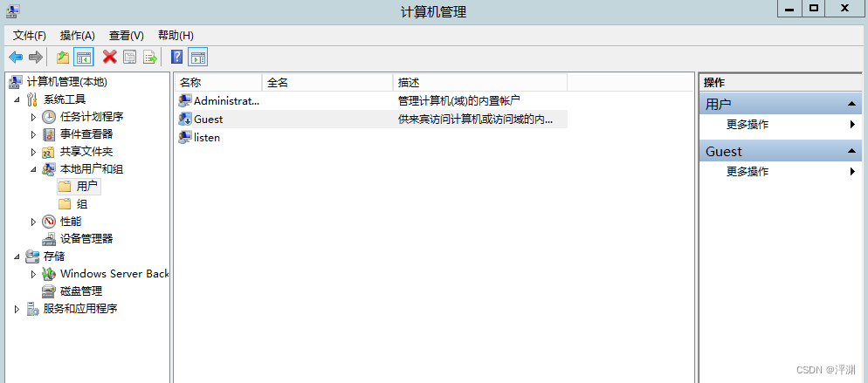Open 更多操作 under the Guest section
Viewport: 868px width, 383px height.
pyautogui.click(x=781, y=172)
